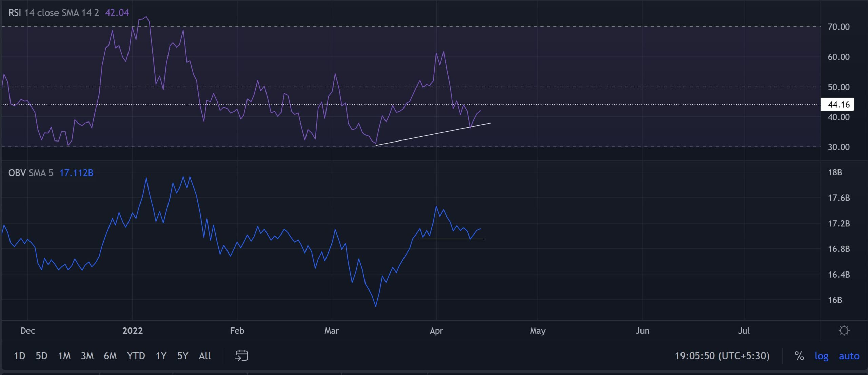
Task: Select the 5Y time range
Action: (182, 356)
